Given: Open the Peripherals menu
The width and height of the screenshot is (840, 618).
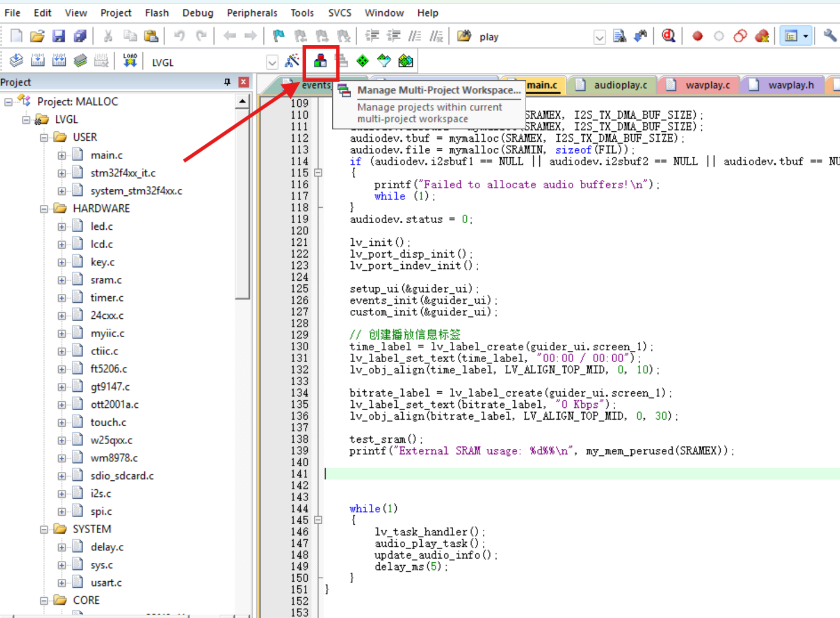Looking at the screenshot, I should (252, 12).
